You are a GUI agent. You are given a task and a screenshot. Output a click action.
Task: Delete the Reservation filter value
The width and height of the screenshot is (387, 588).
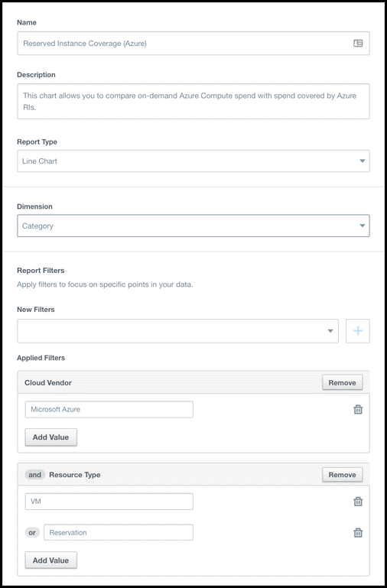pos(358,532)
